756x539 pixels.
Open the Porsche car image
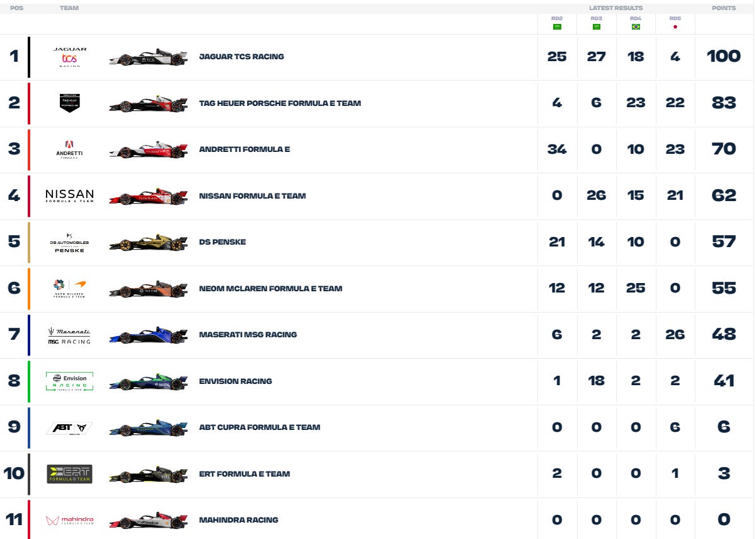coord(148,103)
